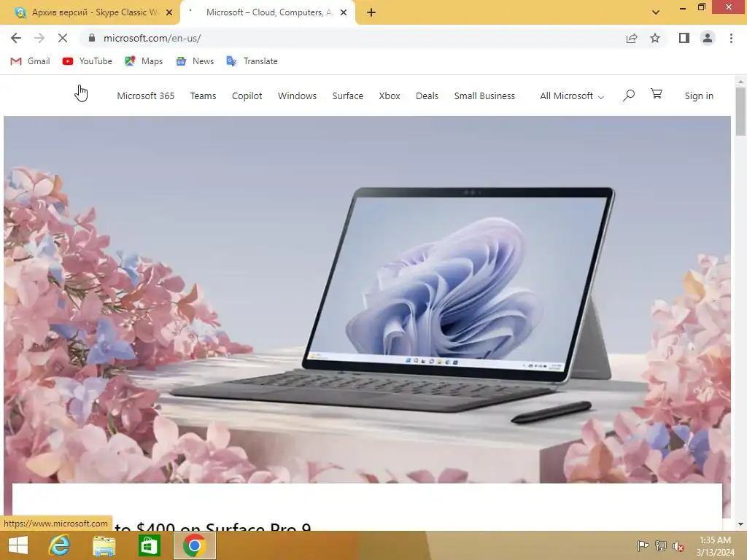Open the Microsoft site search

(629, 96)
